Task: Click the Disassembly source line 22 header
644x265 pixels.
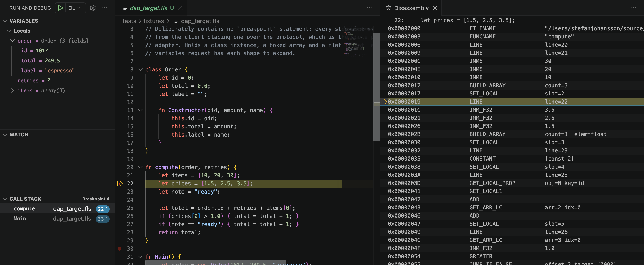Action: coord(512,20)
